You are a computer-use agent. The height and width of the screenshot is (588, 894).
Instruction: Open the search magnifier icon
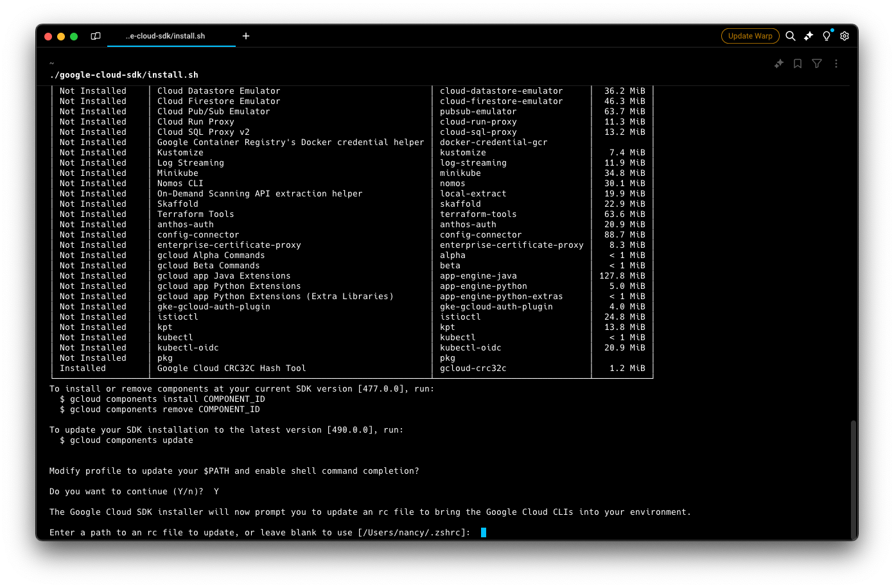click(791, 36)
